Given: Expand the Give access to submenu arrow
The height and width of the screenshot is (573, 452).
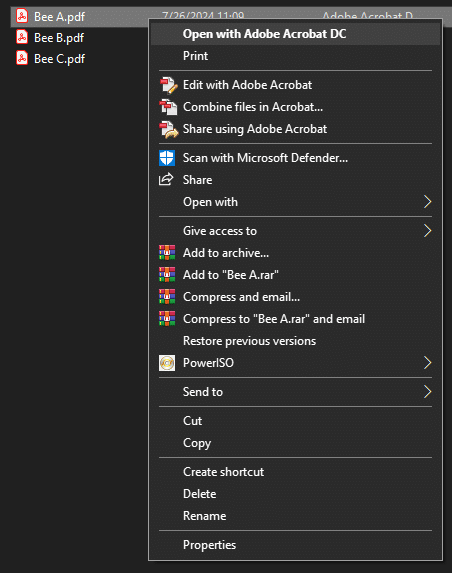Looking at the screenshot, I should coord(427,231).
